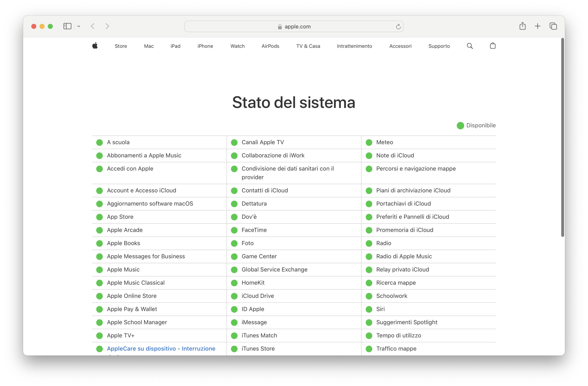588x386 pixels.
Task: Click the Apple logo in navigation
Action: click(x=95, y=46)
